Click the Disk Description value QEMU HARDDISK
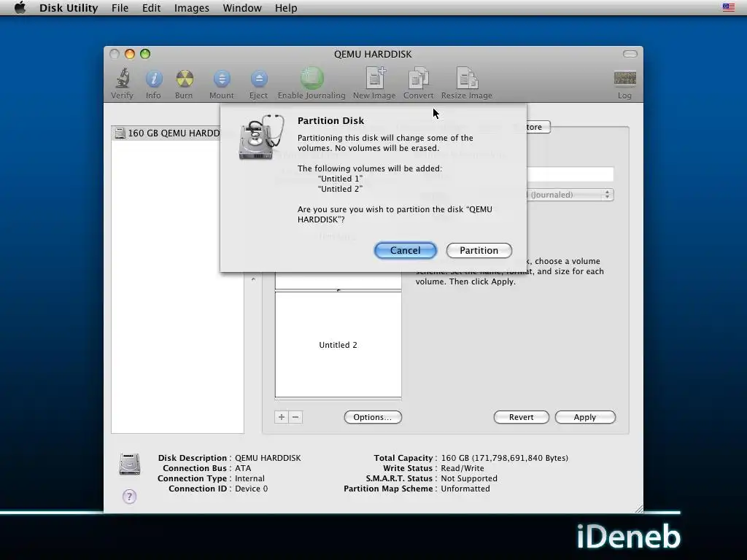747x560 pixels. [268, 458]
